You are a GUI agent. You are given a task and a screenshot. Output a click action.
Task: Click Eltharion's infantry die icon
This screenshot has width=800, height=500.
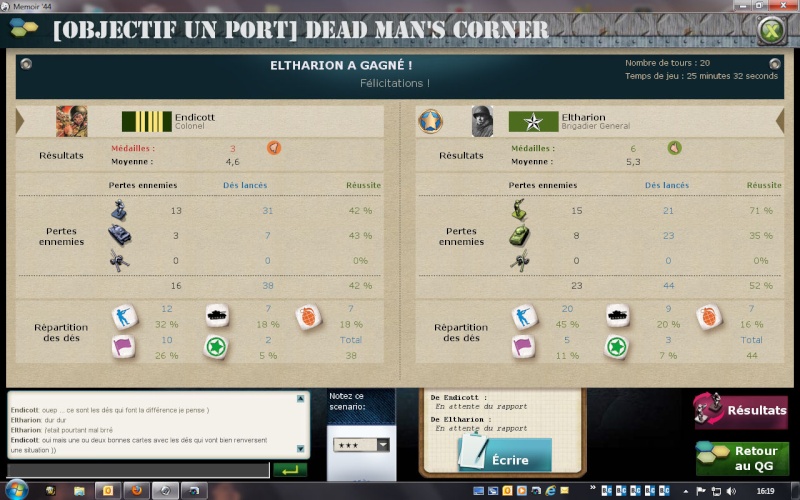[x=524, y=316]
